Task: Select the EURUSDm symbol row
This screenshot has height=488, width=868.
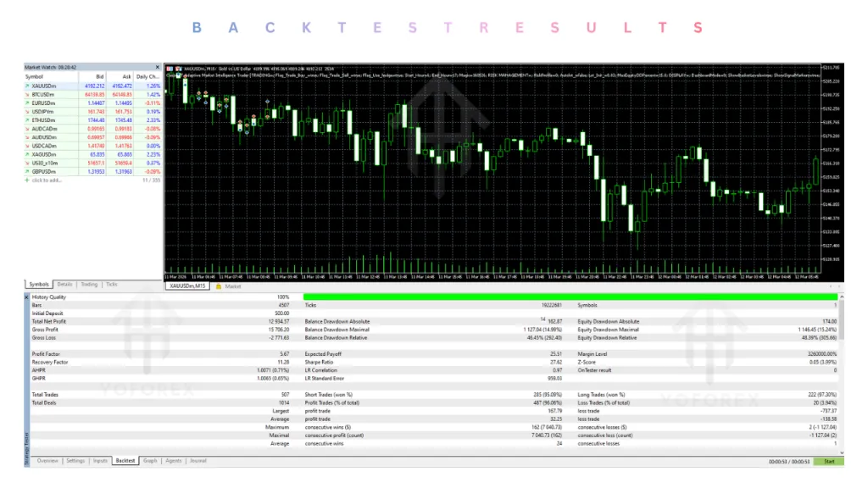Action: (92, 103)
